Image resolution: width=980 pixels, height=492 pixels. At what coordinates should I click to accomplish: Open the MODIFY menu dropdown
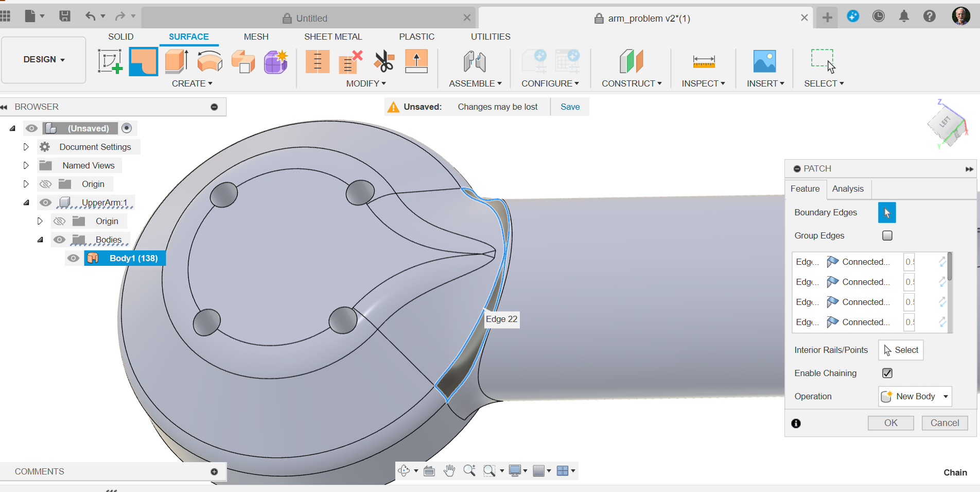point(366,83)
